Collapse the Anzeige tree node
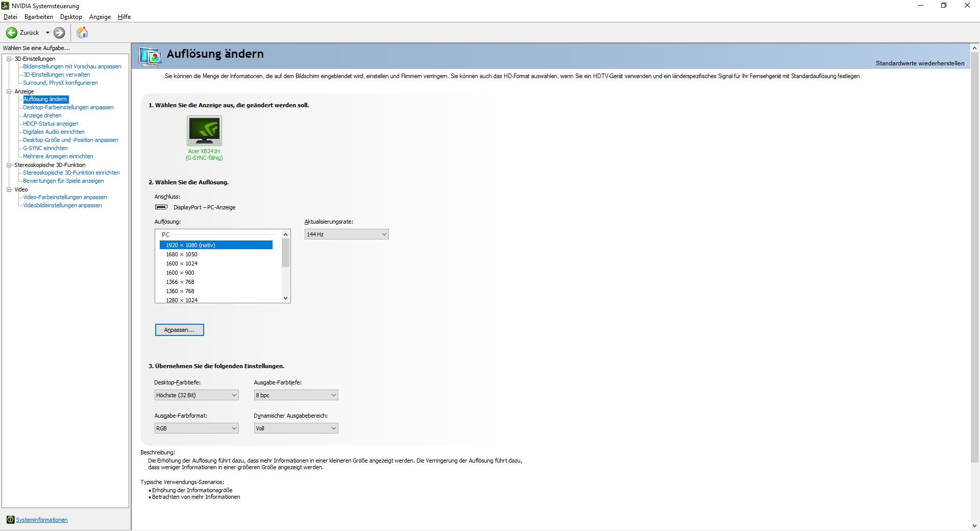The height and width of the screenshot is (531, 980). pos(9,91)
